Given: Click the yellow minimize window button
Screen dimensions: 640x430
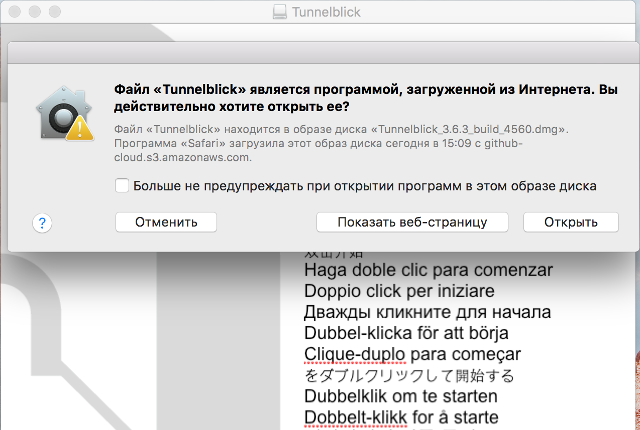Looking at the screenshot, I should tap(35, 11).
